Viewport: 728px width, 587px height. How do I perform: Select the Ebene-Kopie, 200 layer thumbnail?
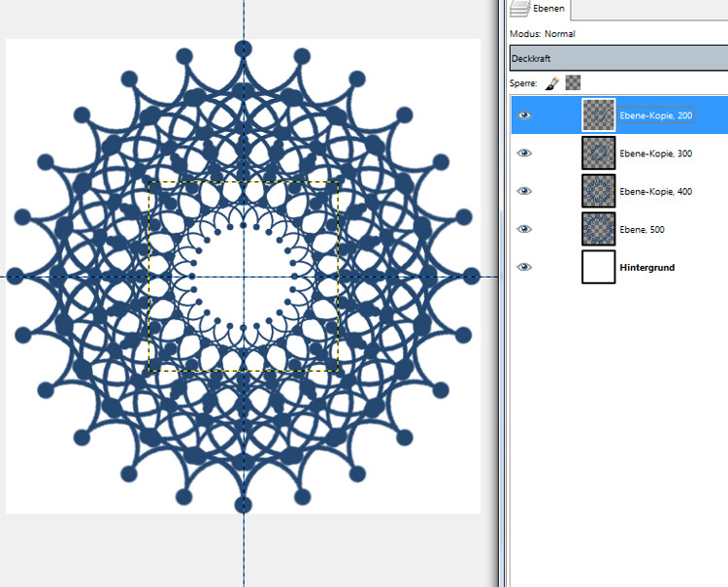[599, 115]
